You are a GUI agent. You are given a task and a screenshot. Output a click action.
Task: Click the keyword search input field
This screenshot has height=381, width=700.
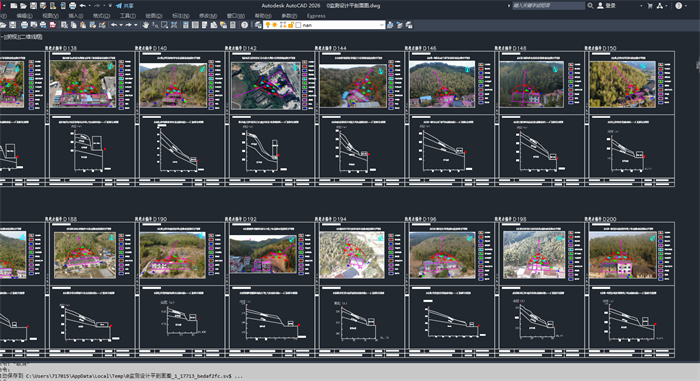[x=548, y=5]
